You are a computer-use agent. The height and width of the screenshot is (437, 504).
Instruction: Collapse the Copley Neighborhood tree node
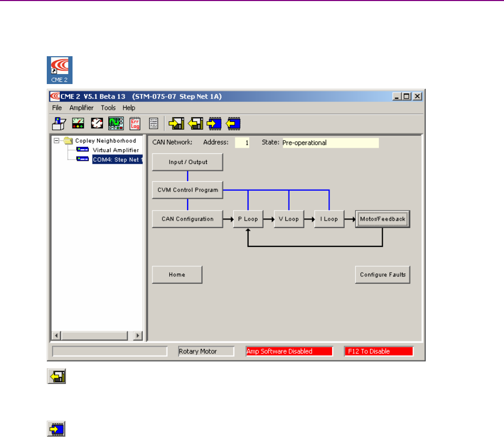[x=57, y=140]
